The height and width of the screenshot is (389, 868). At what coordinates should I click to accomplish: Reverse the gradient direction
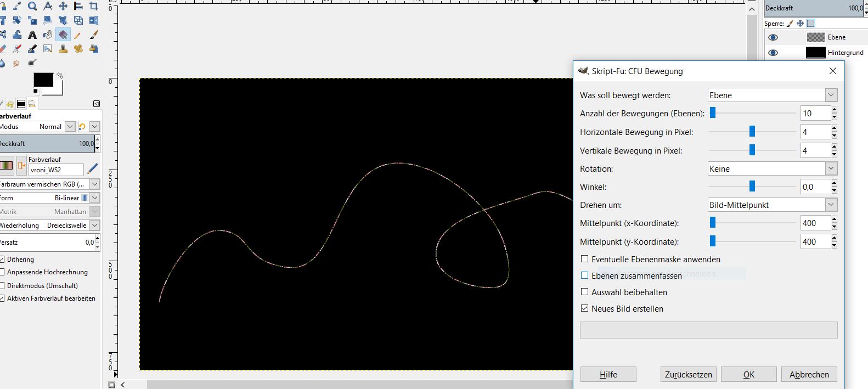22,165
